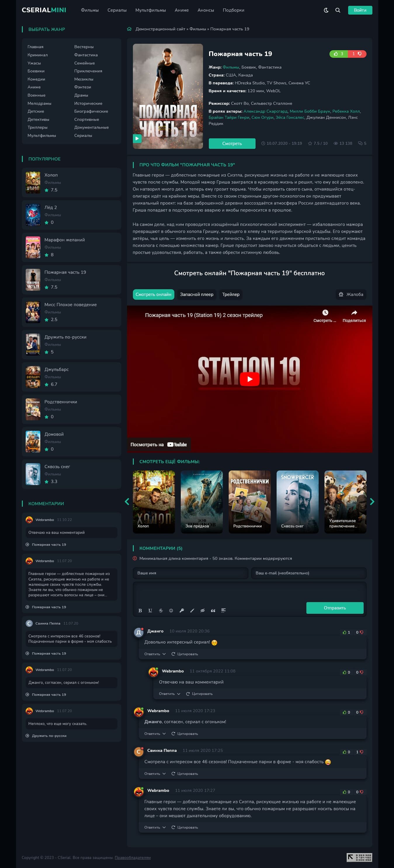394x868 pixels.
Task: Switch to 'Запасной плеер' tab
Action: pyautogui.click(x=196, y=294)
